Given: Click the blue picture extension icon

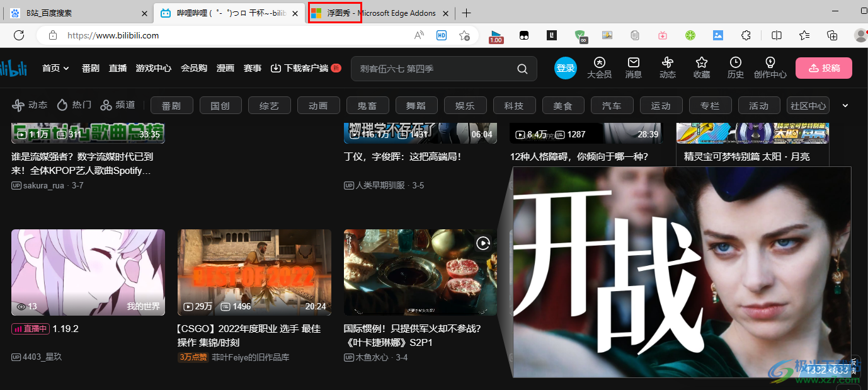Looking at the screenshot, I should [x=718, y=36].
